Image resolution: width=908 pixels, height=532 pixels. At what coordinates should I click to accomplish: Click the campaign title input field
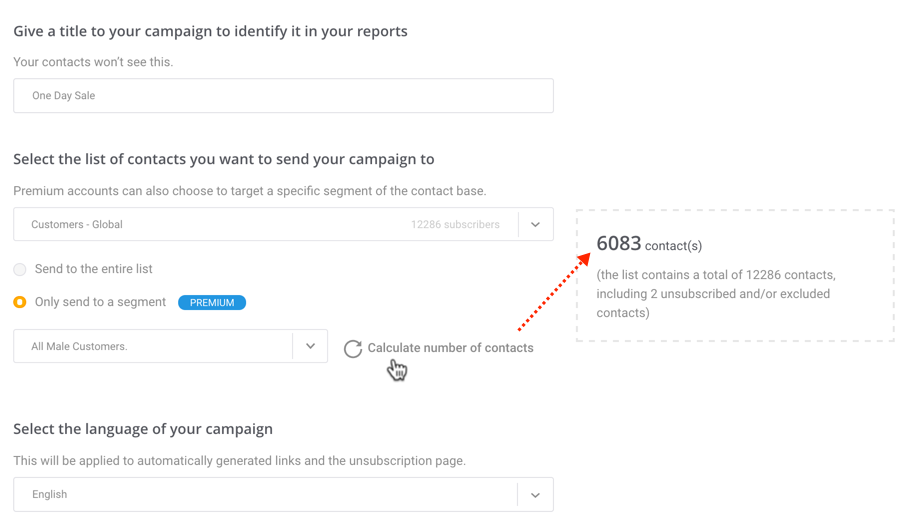[x=283, y=96]
